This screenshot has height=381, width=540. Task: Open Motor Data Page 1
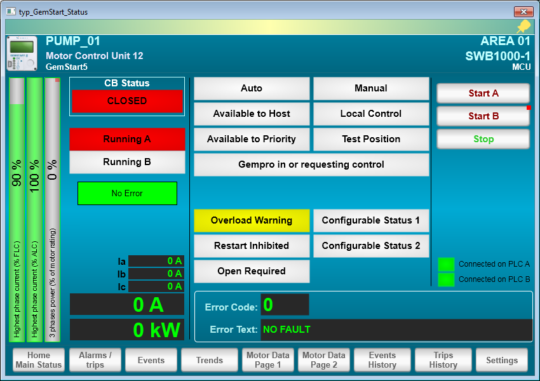(268, 360)
